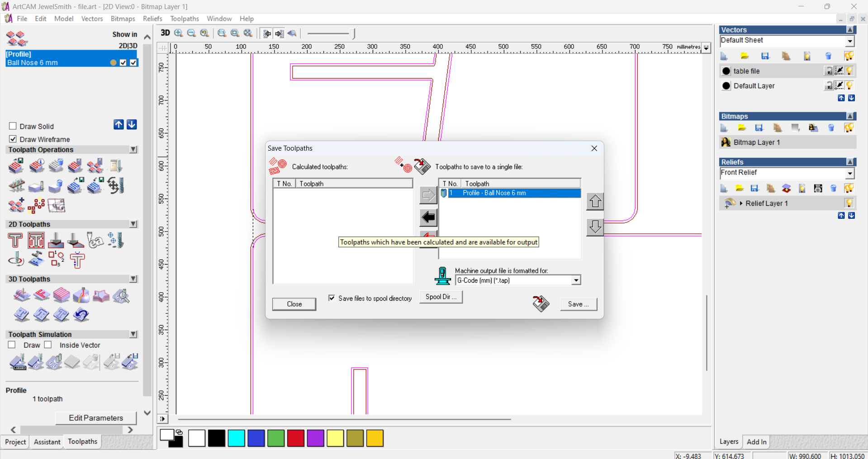
Task: Click Spool Dir ... button
Action: pos(441,297)
